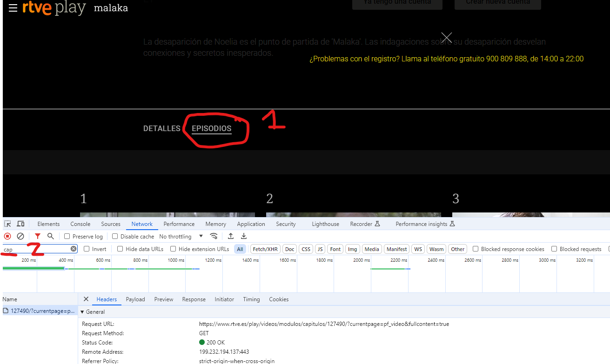
Task: Open the Security panel
Action: click(286, 224)
